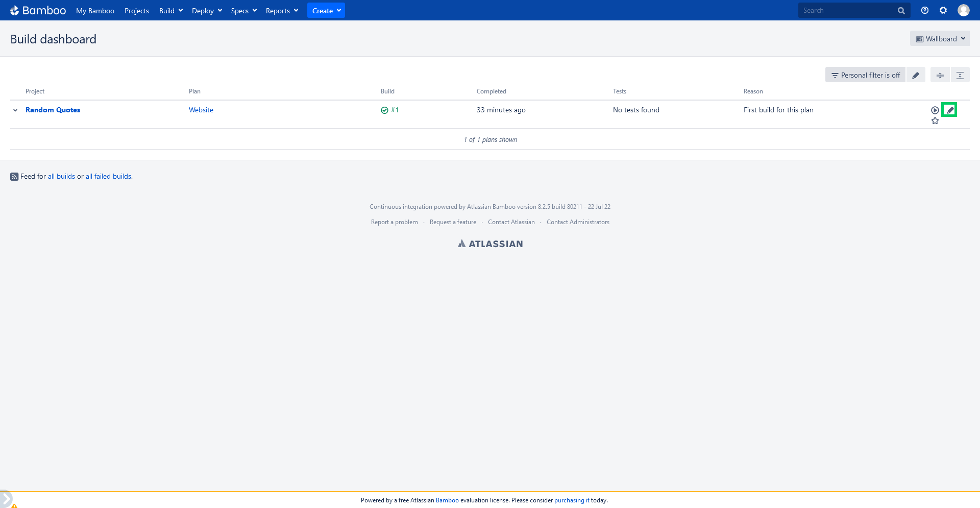Click the No tests found cell
This screenshot has width=980, height=508.
[636, 110]
